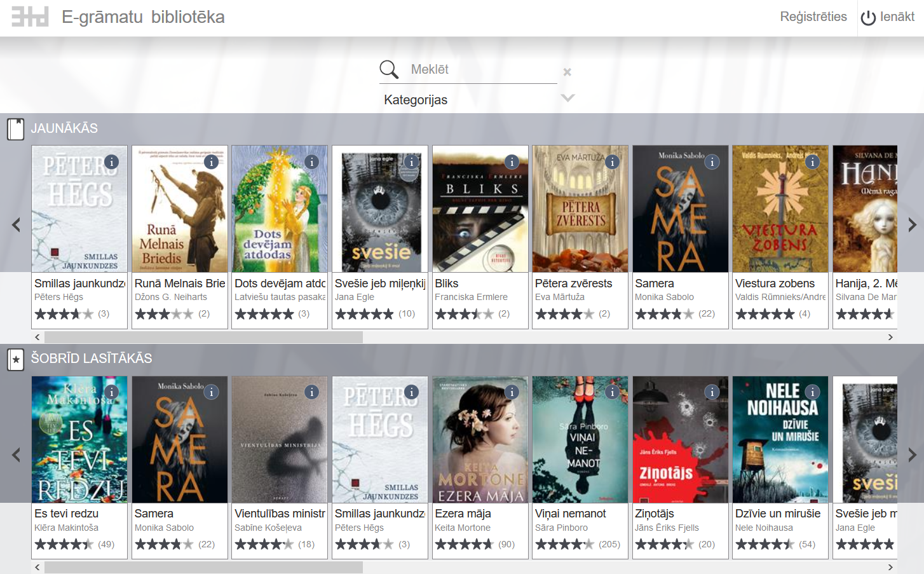The height and width of the screenshot is (574, 924).
Task: Show info for Samera in Lasītākās row
Action: point(212,392)
